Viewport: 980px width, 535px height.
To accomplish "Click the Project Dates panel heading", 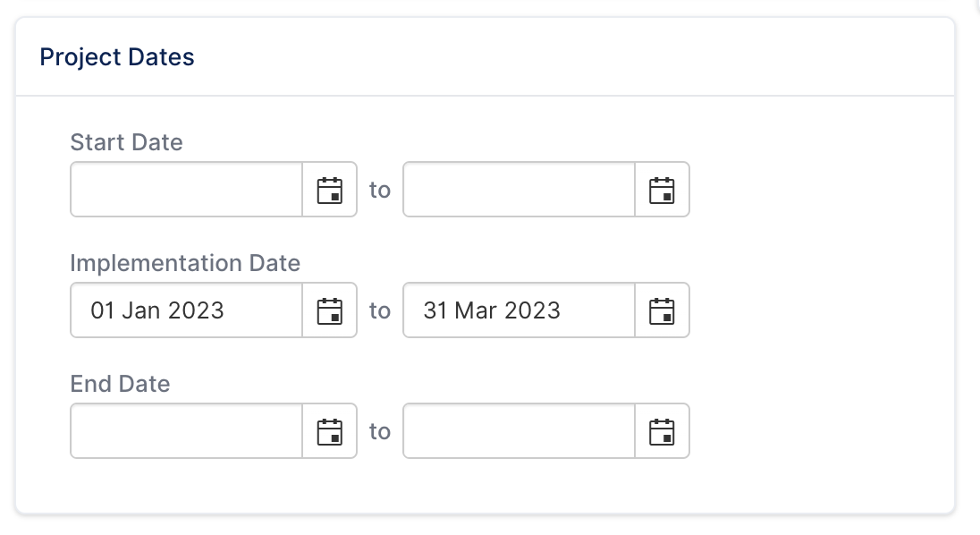I will tap(117, 57).
